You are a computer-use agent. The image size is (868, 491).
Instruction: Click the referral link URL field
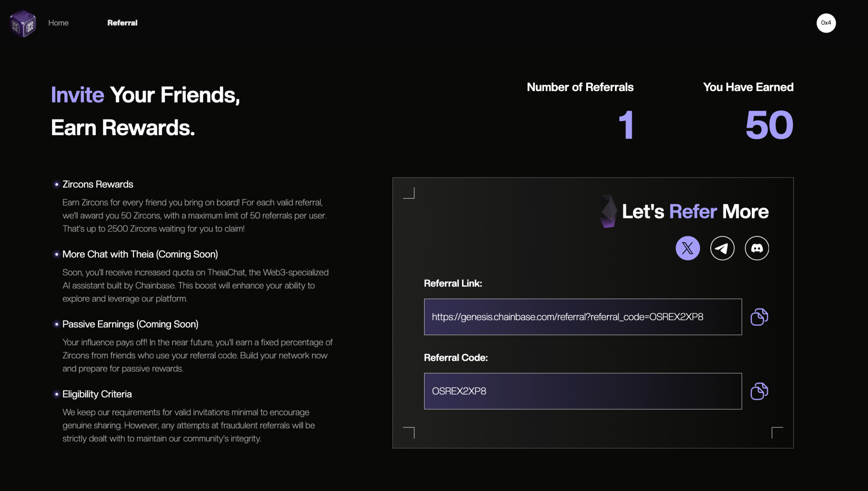pos(583,317)
